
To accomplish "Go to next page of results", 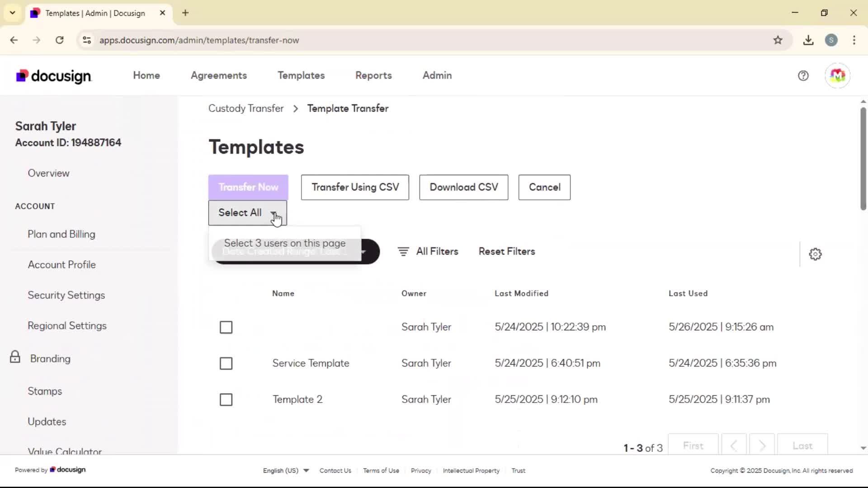I will point(762,446).
